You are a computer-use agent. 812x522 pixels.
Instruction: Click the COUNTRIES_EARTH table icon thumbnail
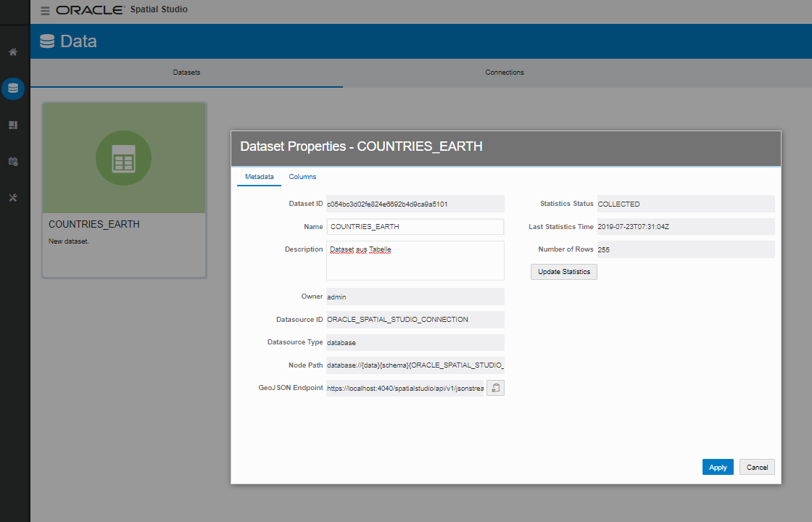pos(124,158)
